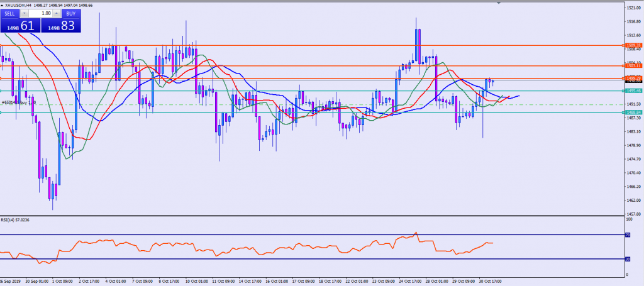
Task: Decrease lot volume with down arrow
Action: coord(24,13)
